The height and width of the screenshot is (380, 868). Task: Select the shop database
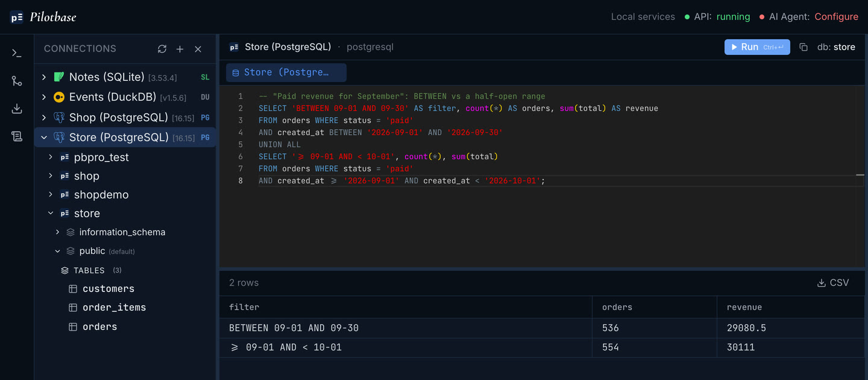point(87,176)
